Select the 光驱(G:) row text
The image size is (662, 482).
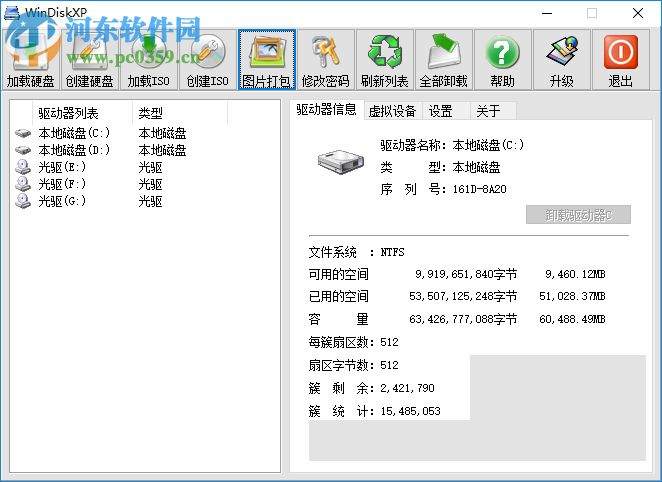tap(62, 201)
